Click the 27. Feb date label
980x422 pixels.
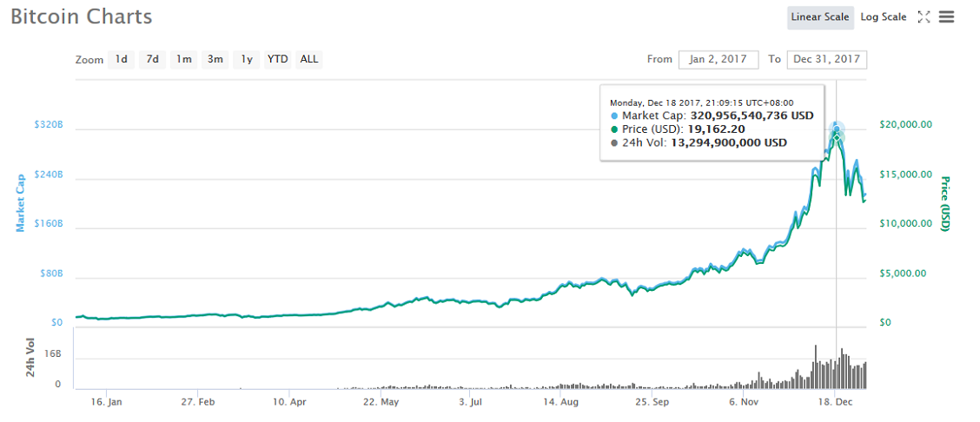pyautogui.click(x=197, y=403)
